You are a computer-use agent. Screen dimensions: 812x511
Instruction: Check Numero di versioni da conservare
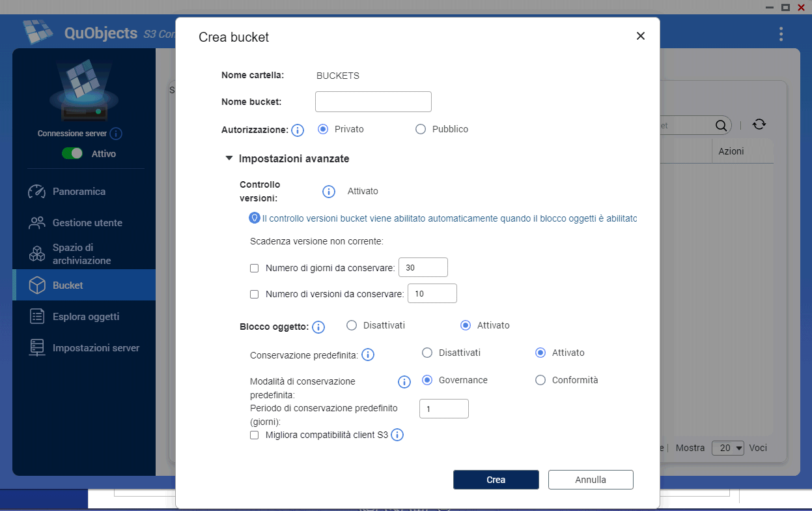(255, 294)
